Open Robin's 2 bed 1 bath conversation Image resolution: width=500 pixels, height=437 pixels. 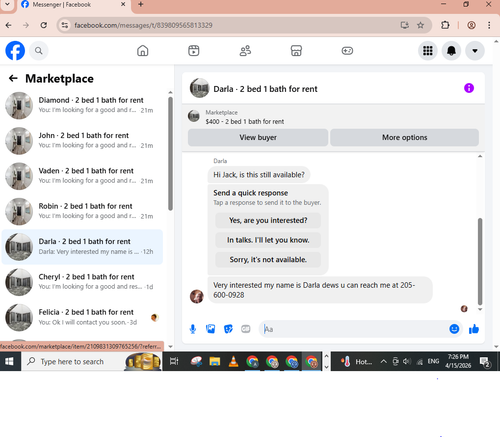coord(82,211)
